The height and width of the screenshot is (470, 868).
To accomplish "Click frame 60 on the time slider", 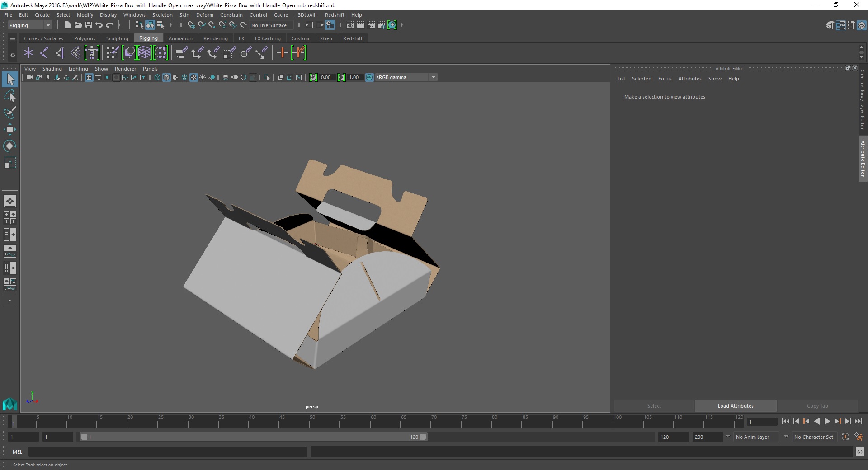I will [x=373, y=422].
